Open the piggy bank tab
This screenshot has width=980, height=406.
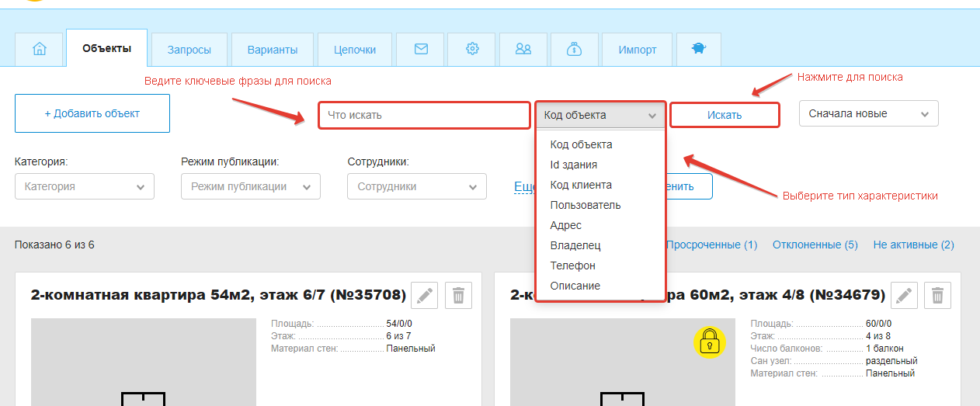[698, 49]
